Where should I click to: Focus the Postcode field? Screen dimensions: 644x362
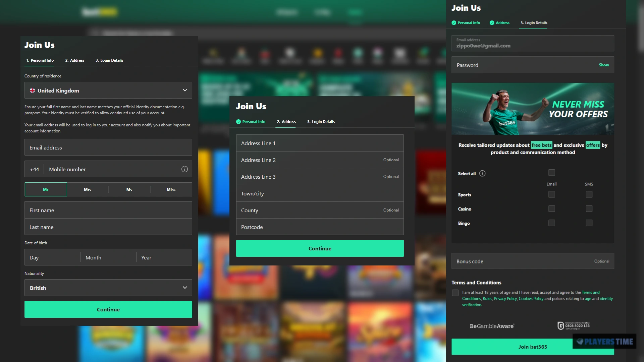pyautogui.click(x=320, y=227)
